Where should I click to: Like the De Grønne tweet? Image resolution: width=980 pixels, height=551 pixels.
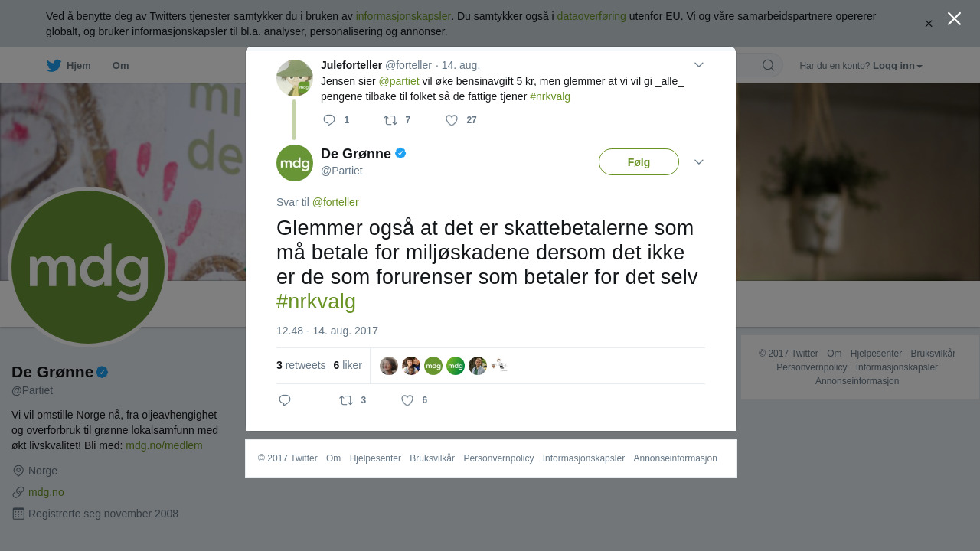407,400
